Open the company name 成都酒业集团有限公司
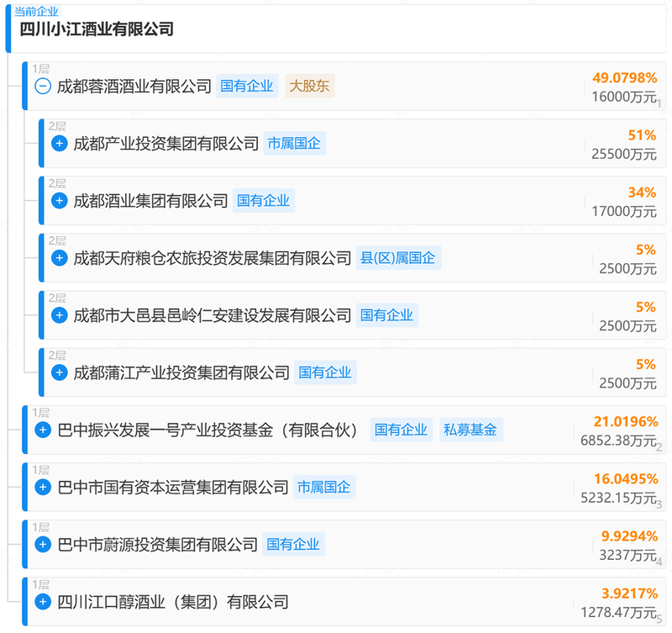This screenshot has width=672, height=633. [x=150, y=201]
